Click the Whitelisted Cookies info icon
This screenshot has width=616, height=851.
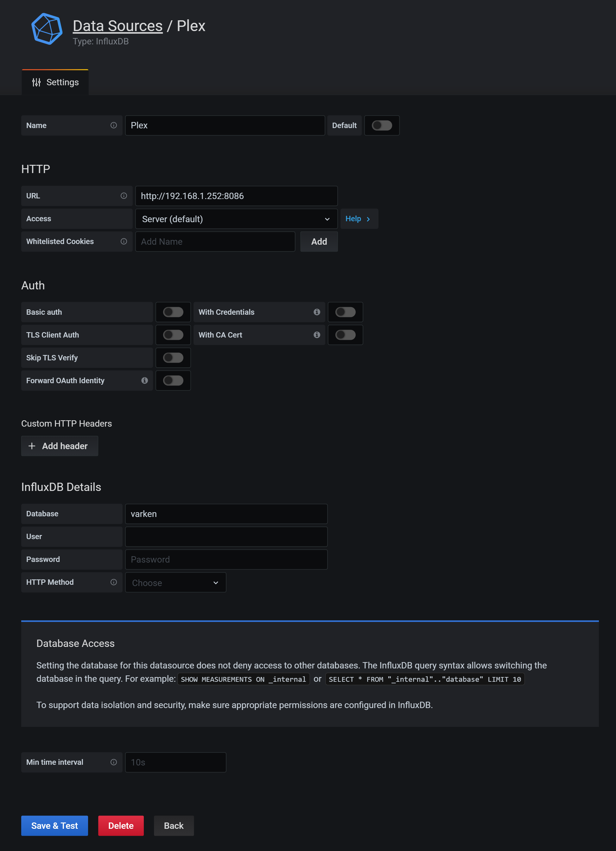tap(124, 241)
